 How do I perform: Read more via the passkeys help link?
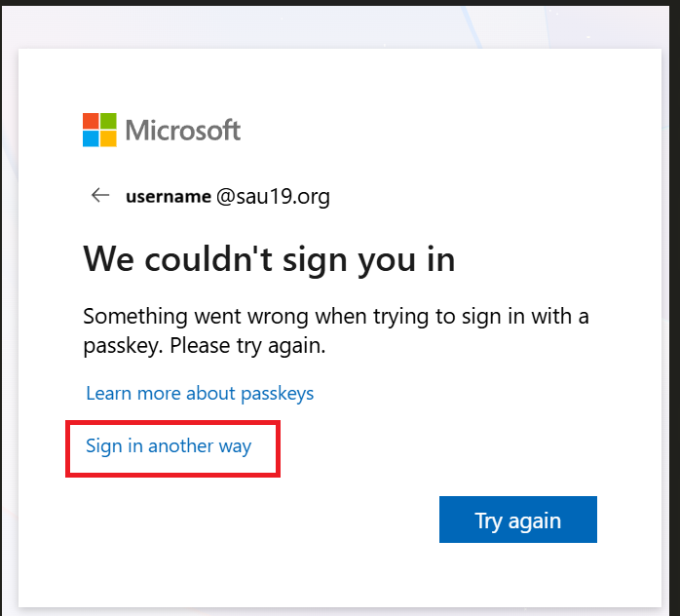[x=200, y=394]
